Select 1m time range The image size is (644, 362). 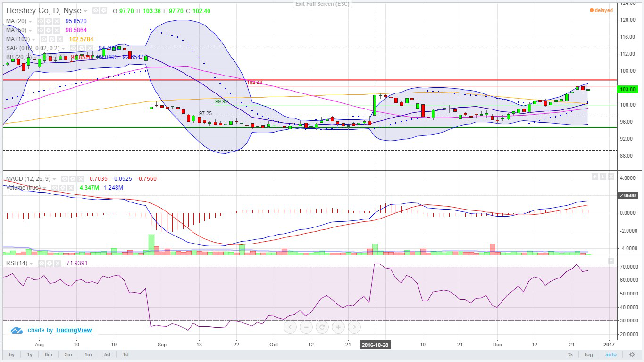pos(88,354)
